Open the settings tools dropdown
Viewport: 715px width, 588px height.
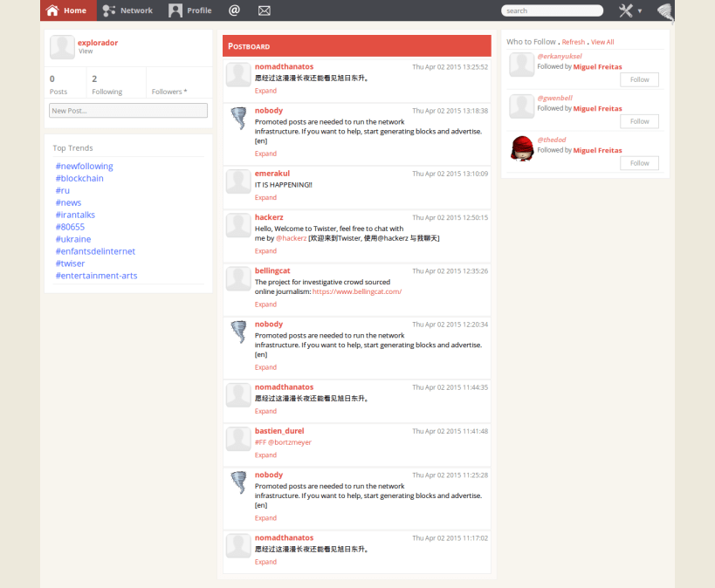point(630,10)
